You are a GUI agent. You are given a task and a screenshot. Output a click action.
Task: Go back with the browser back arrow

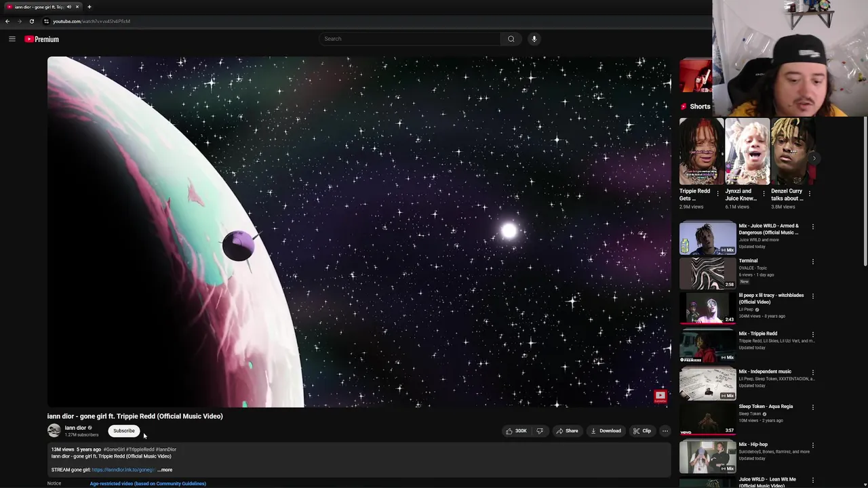(x=7, y=21)
